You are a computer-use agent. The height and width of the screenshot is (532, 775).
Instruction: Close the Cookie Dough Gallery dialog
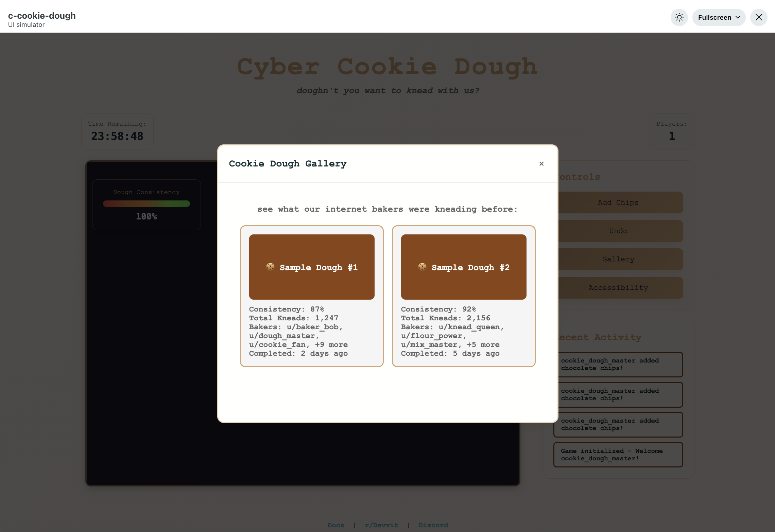coord(541,164)
